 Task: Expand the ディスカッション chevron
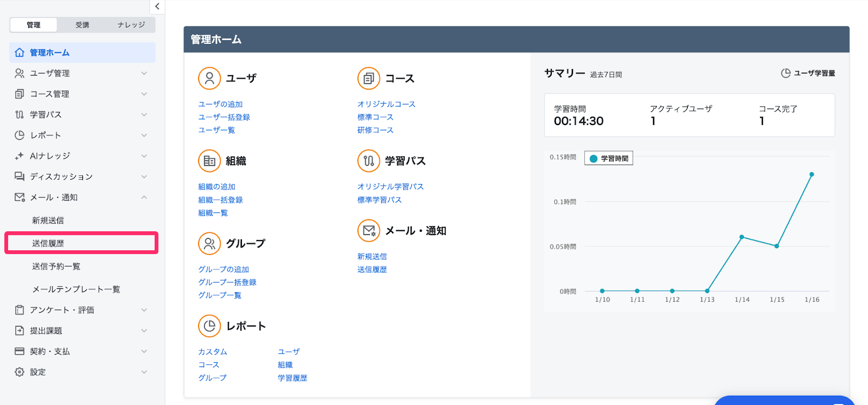144,176
